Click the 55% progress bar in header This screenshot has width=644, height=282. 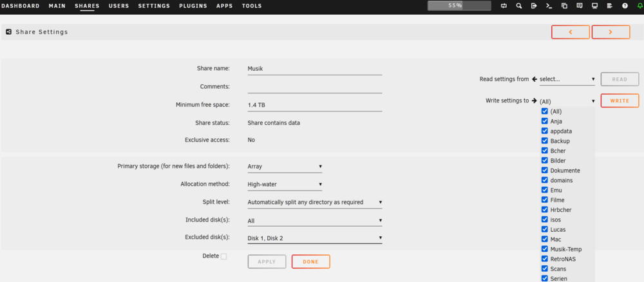pyautogui.click(x=459, y=6)
